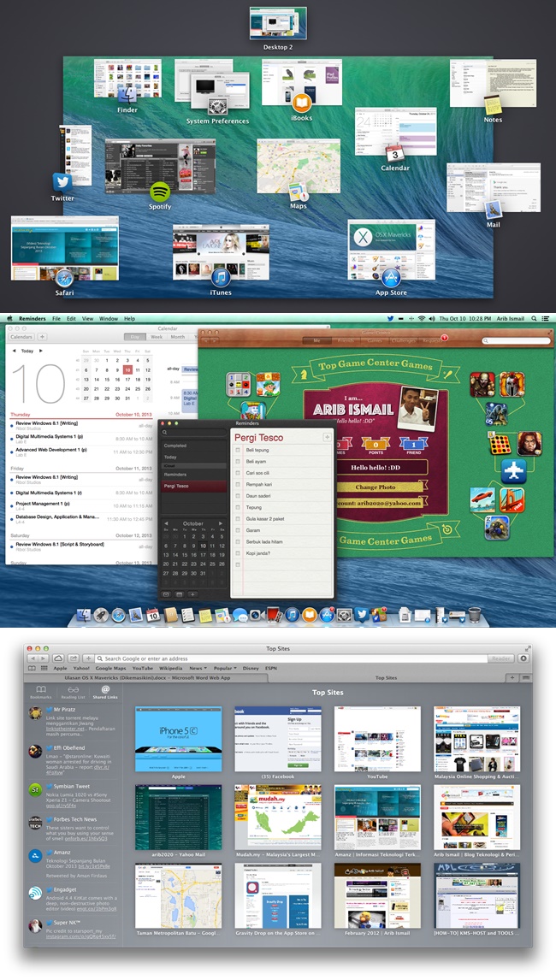Click Change Photo in Game Center
This screenshot has height=980, width=556.
(x=376, y=487)
